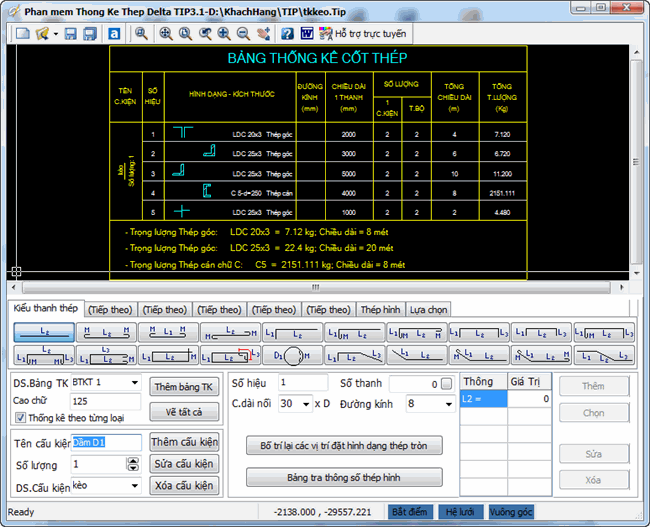Viewport: 650px width, 527px height.
Task: Toggle the checkbox beside Số thanh
Action: (446, 384)
